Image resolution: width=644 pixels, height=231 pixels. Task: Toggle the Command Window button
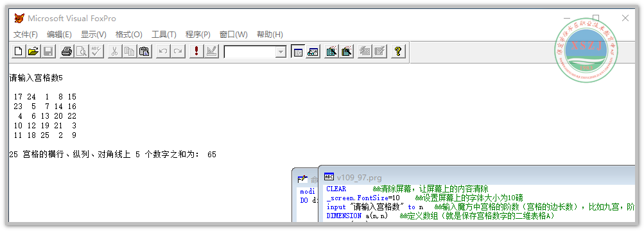298,51
